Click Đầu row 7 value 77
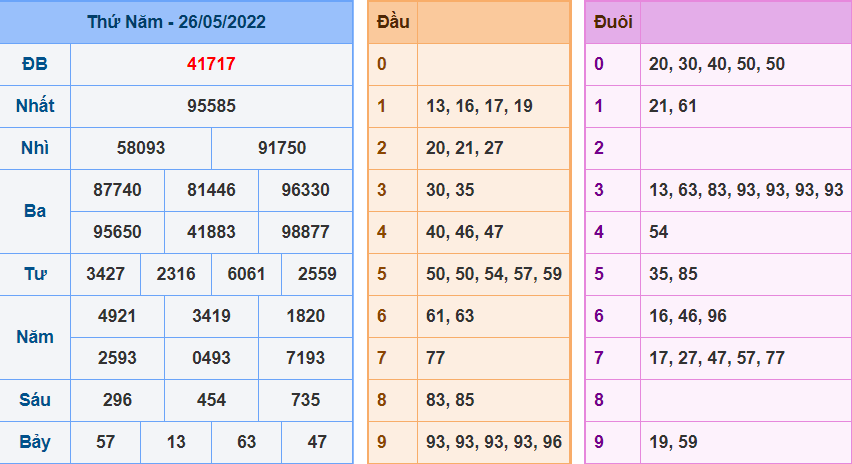852x464 pixels. click(x=435, y=358)
